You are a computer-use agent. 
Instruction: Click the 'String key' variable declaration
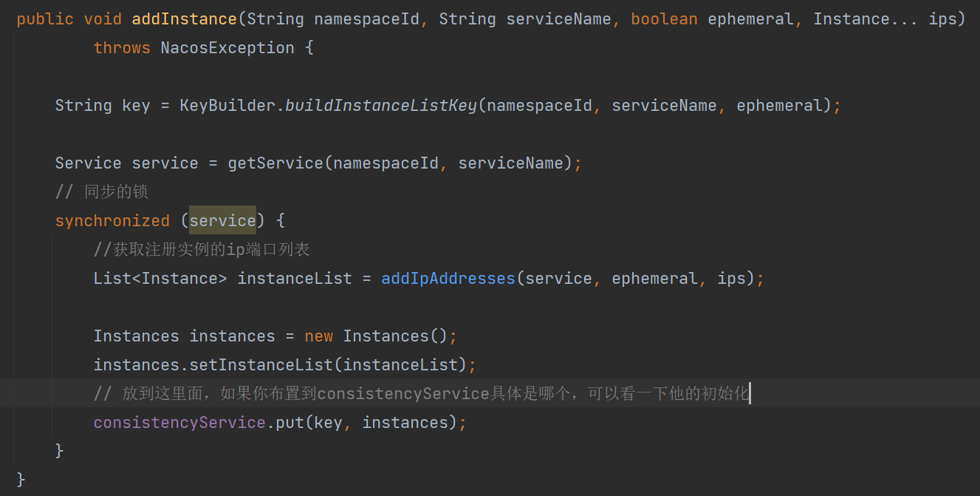click(103, 106)
